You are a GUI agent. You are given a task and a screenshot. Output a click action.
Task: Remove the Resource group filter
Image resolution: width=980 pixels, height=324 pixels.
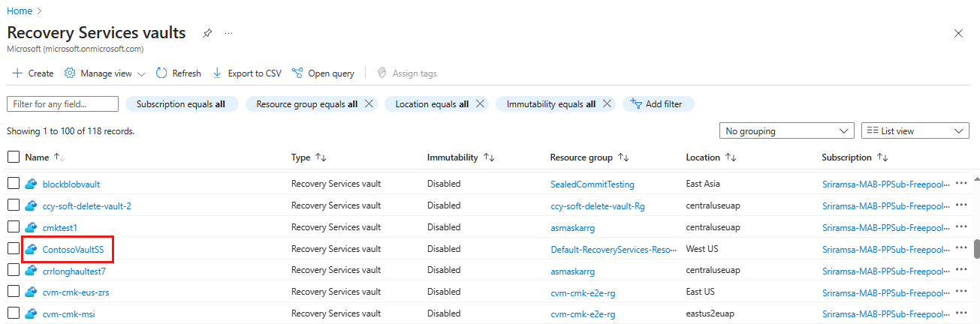tap(369, 104)
